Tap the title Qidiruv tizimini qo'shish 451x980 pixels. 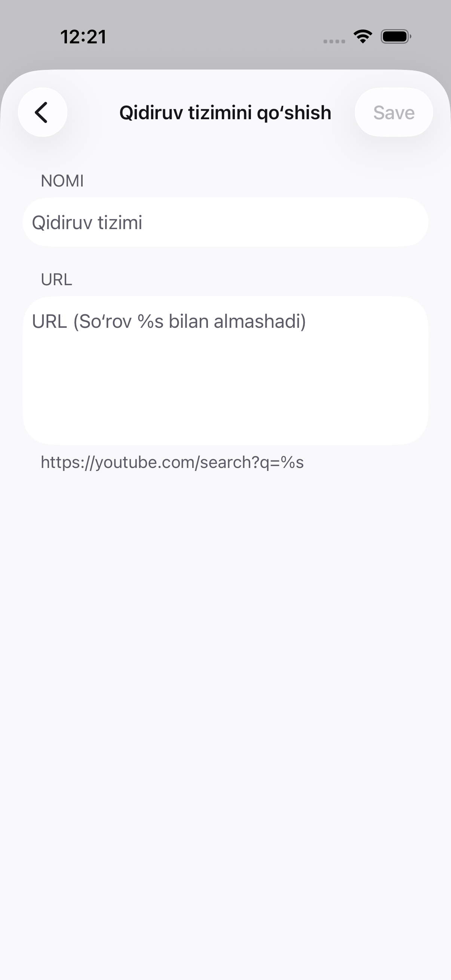[225, 113]
